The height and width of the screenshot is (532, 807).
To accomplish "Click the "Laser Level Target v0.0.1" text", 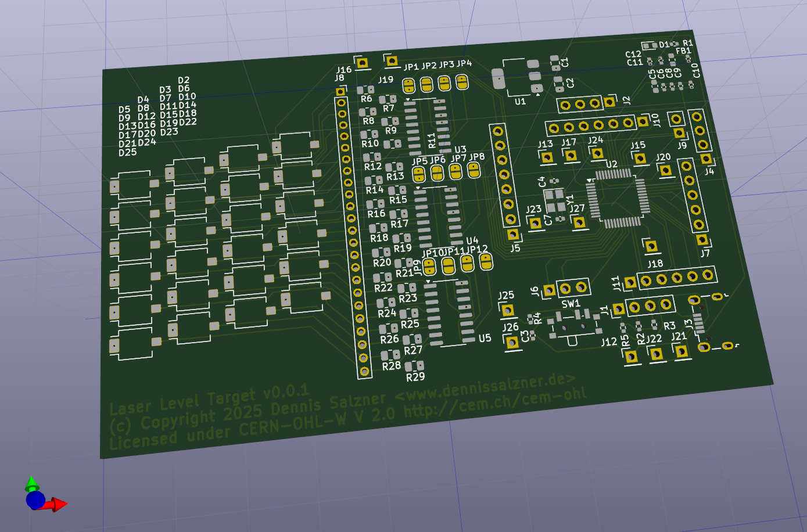I will (x=209, y=400).
